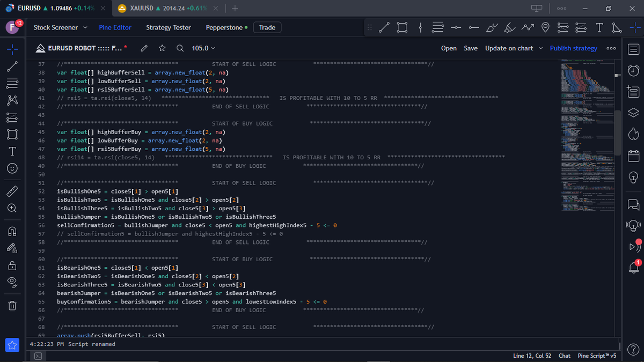Select the trend line tool in left sidebar
The height and width of the screenshot is (362, 644).
coord(13,67)
